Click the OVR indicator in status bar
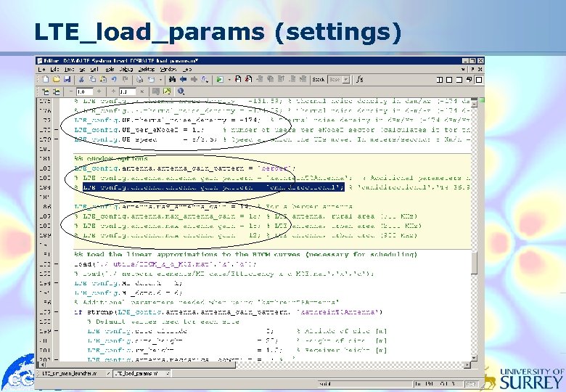 [471, 384]
